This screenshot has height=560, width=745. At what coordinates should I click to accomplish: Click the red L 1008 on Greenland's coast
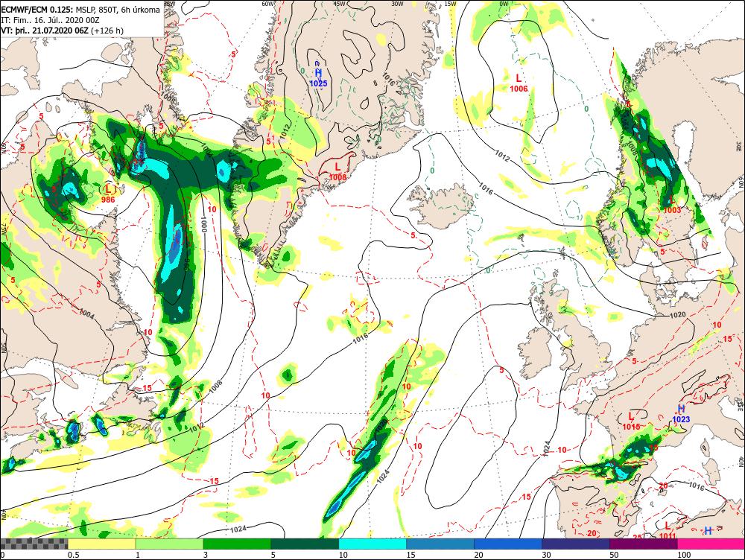tap(337, 171)
